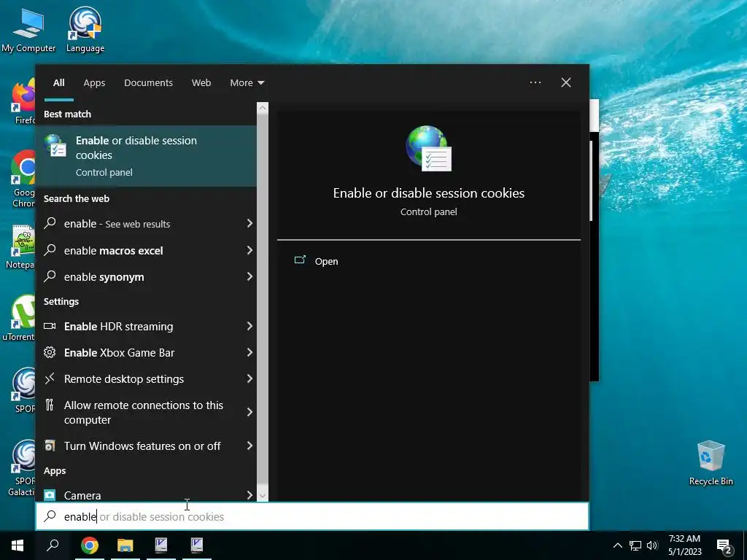Switch to the Apps search tab

pos(94,83)
